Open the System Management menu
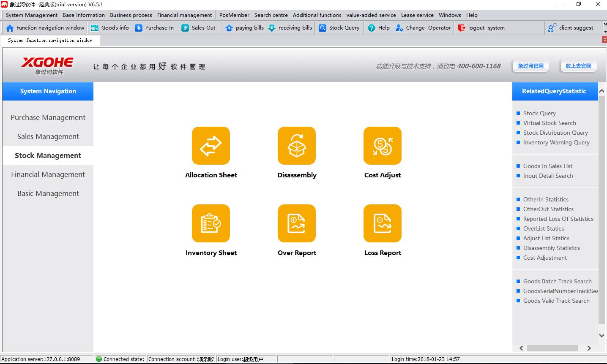Viewport: 607px width, 364px height. coord(32,15)
